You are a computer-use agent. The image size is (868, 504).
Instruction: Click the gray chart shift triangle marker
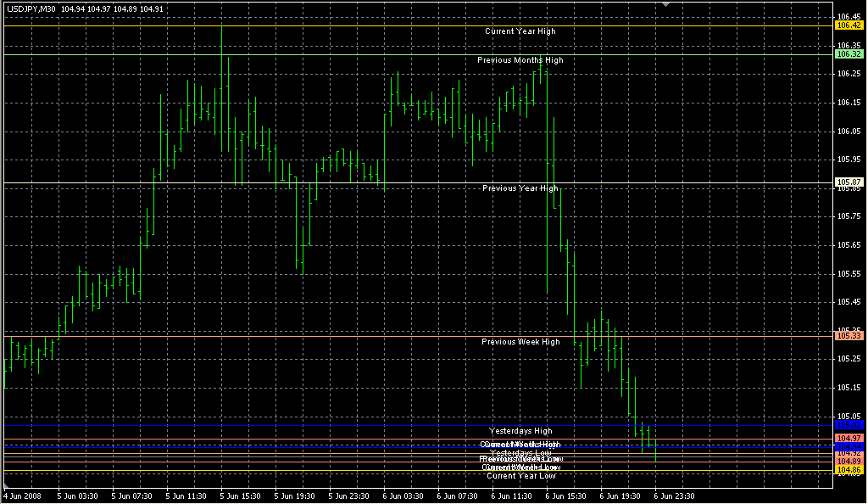point(666,5)
